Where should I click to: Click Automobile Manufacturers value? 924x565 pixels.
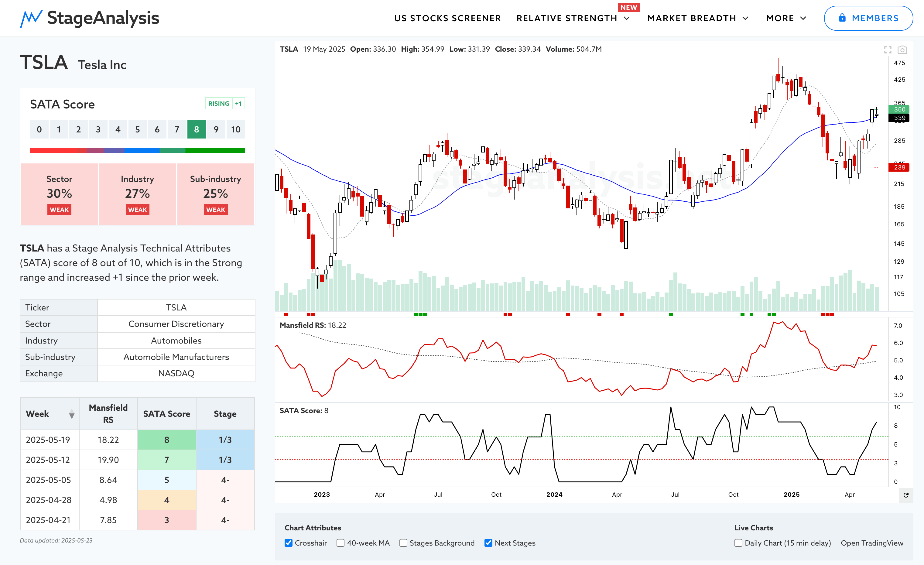(176, 357)
